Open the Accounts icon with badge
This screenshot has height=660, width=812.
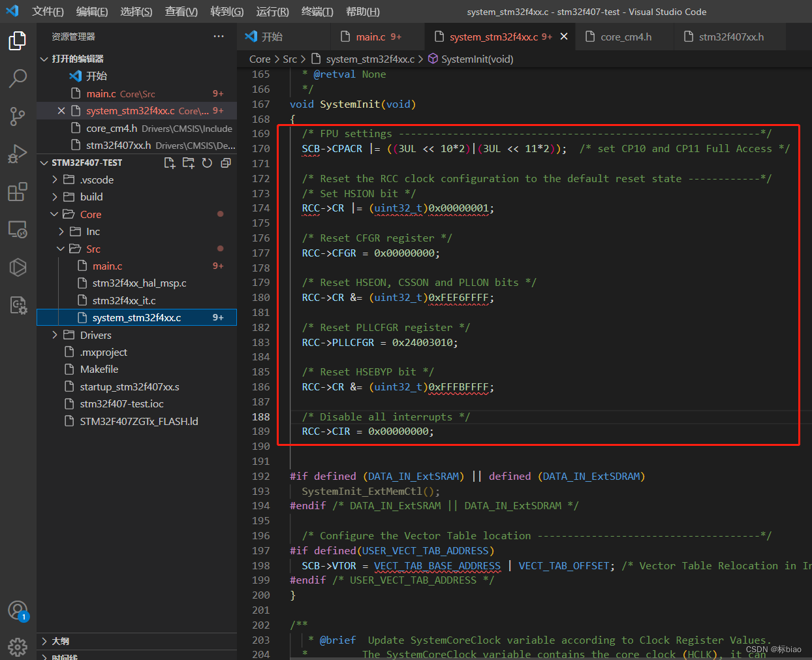click(18, 610)
